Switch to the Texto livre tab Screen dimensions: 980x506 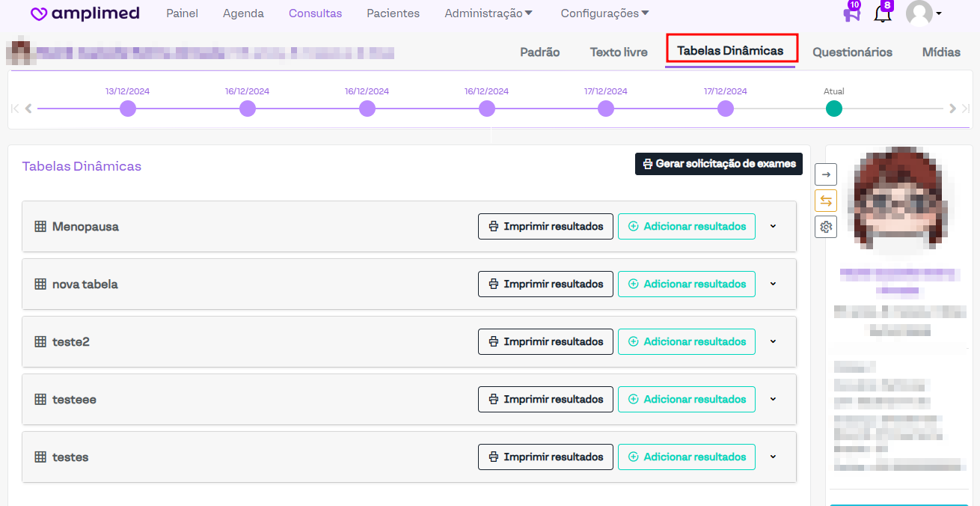tap(619, 52)
